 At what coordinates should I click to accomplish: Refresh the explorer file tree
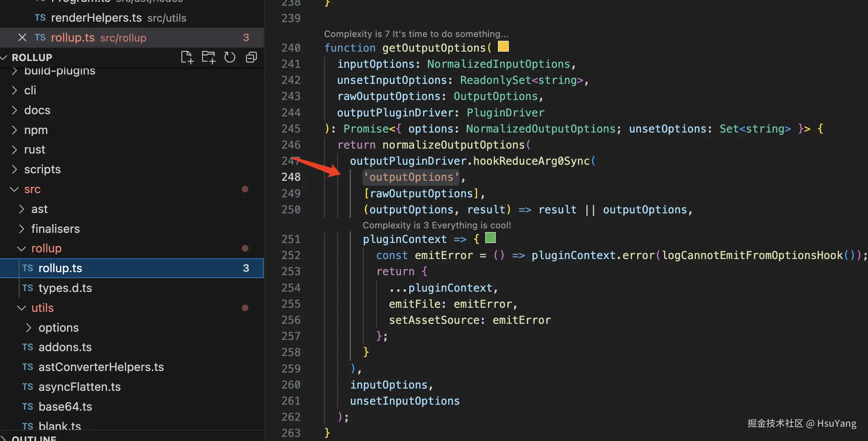[x=230, y=57]
